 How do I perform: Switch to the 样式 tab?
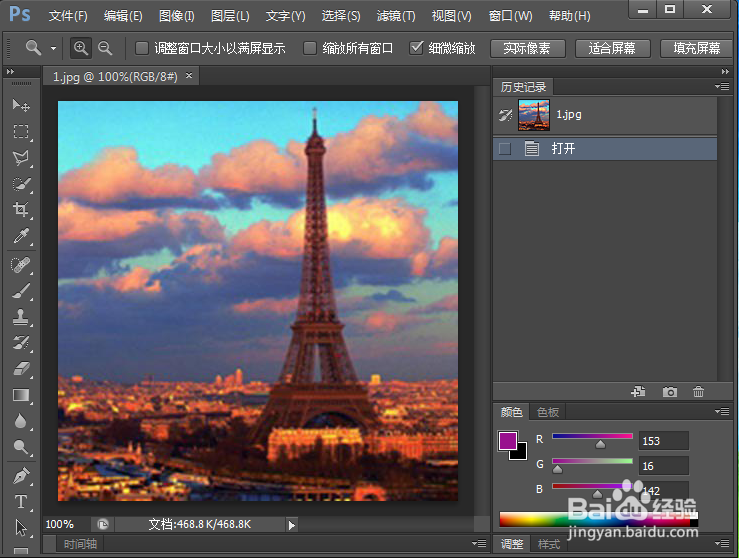549,544
